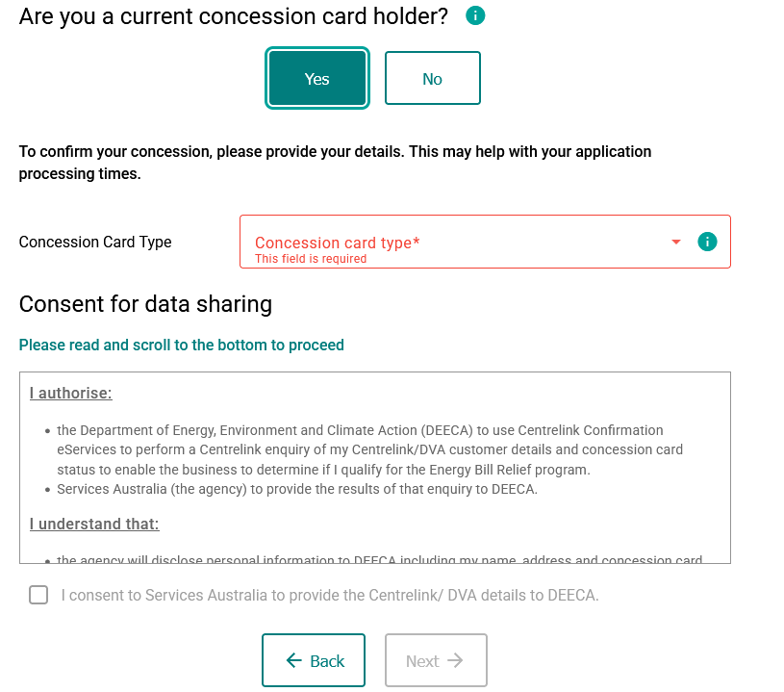Click the 'Concession Card Type' field label
The height and width of the screenshot is (692, 784).
95,243
